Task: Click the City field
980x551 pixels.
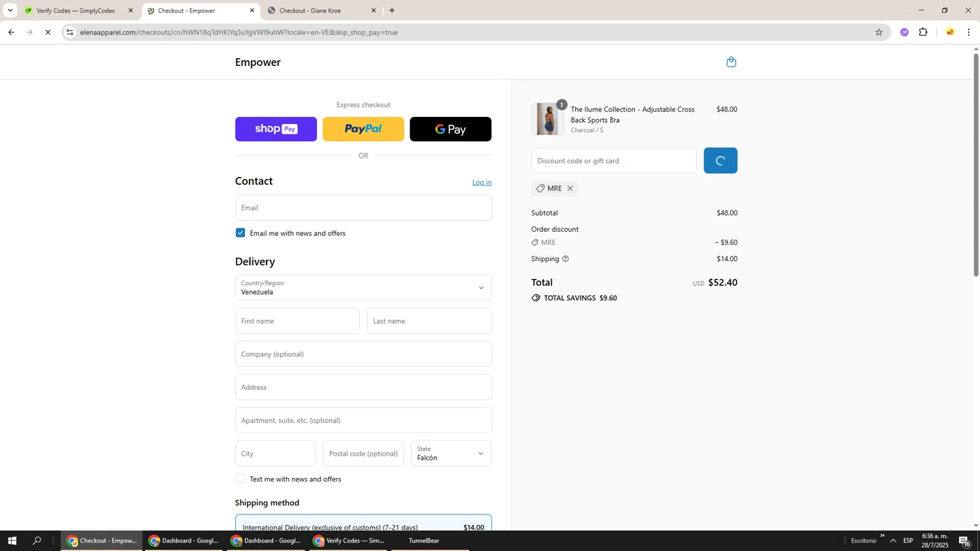Action: [x=276, y=453]
